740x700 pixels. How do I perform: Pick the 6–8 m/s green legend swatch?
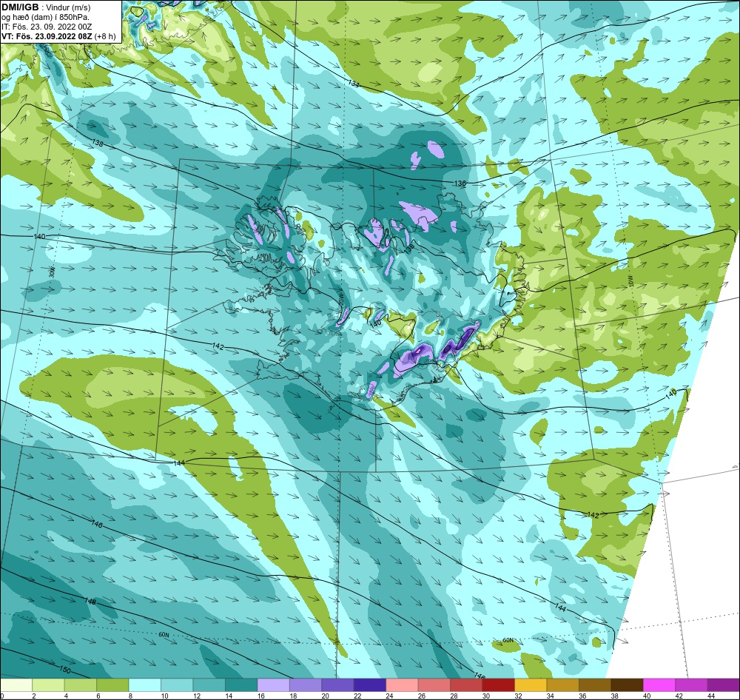click(112, 685)
